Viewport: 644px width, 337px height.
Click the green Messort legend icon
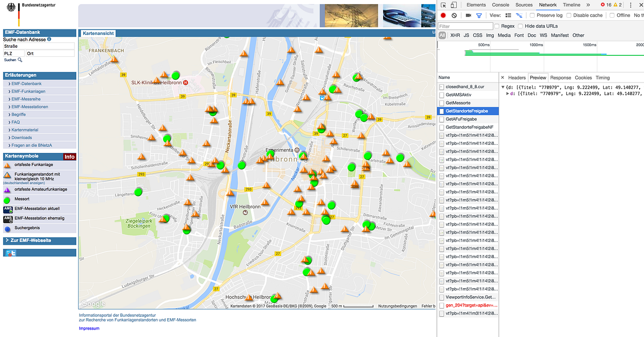pyautogui.click(x=8, y=199)
